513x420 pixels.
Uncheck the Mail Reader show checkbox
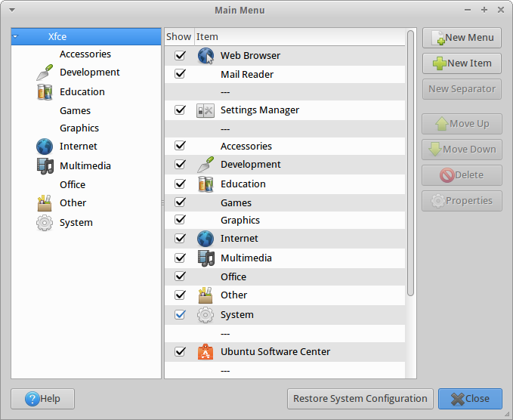click(180, 75)
